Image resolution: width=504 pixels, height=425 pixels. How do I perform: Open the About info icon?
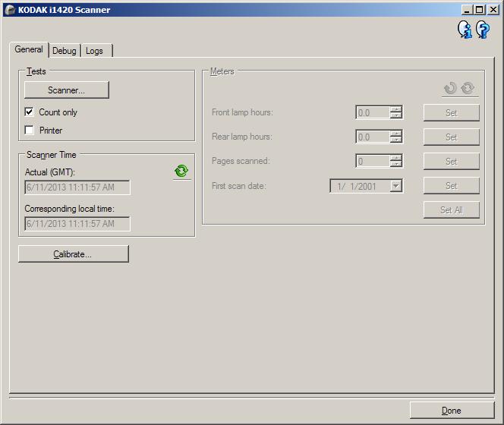click(x=465, y=30)
